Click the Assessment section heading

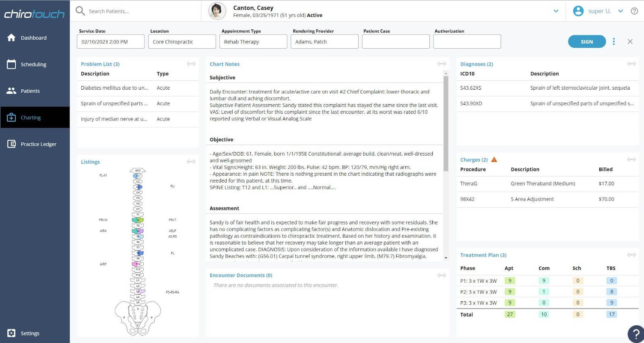[x=224, y=208]
